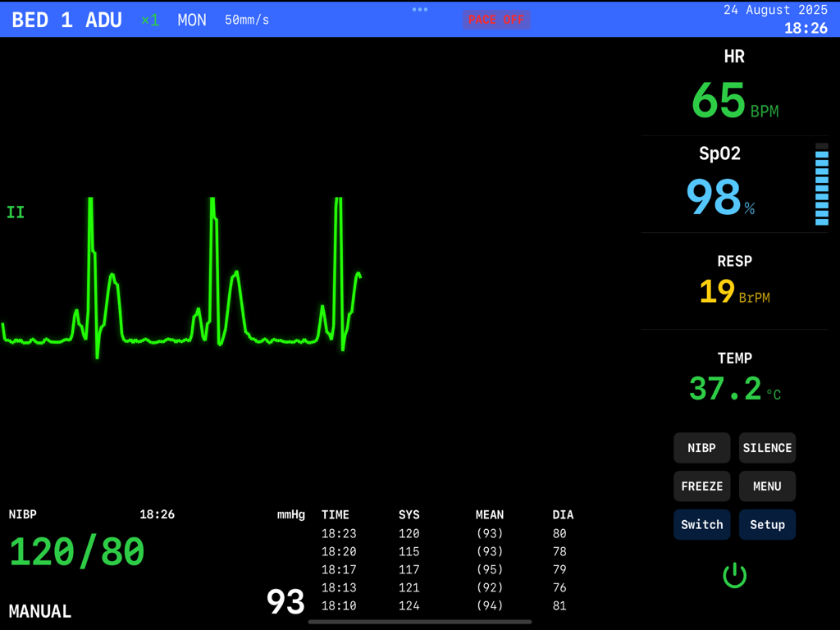Tap the ellipsis icon in the top bar
Image resolution: width=840 pixels, height=630 pixels.
pyautogui.click(x=419, y=10)
